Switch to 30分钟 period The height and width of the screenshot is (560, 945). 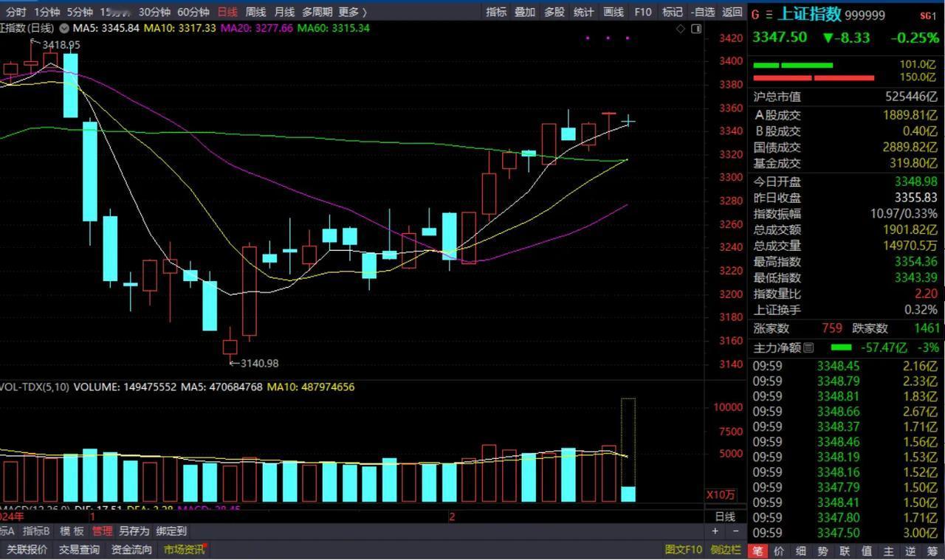coord(154,12)
